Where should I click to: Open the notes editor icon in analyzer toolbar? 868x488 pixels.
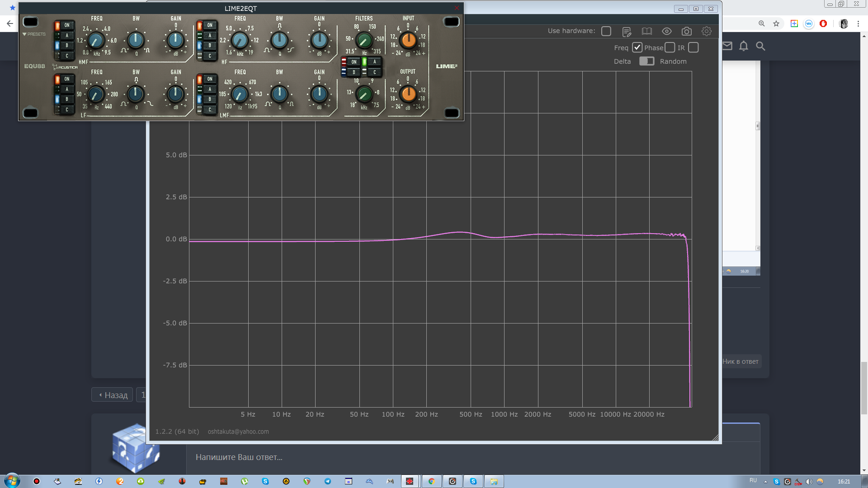(x=627, y=31)
